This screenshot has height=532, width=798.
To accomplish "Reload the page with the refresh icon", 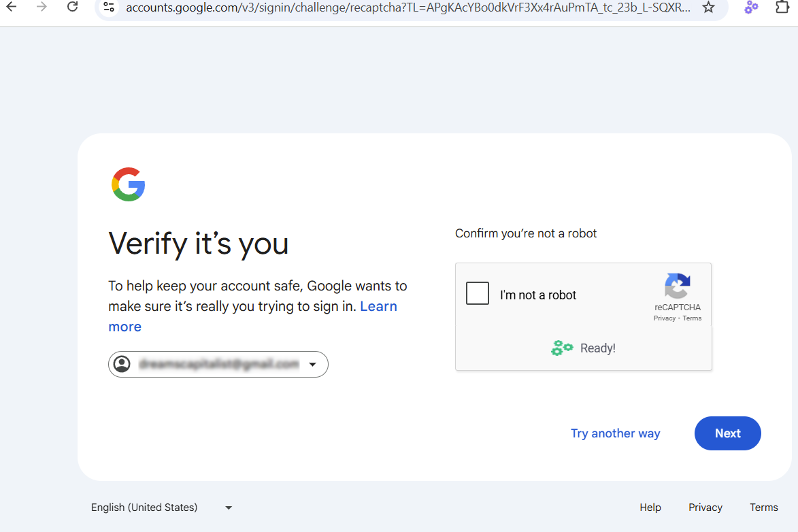I will 73,7.
